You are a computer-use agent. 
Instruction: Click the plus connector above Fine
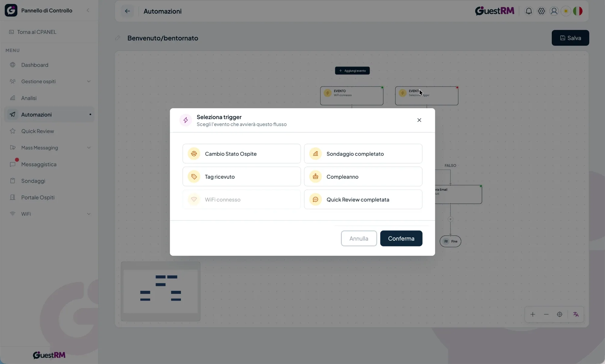click(x=450, y=219)
